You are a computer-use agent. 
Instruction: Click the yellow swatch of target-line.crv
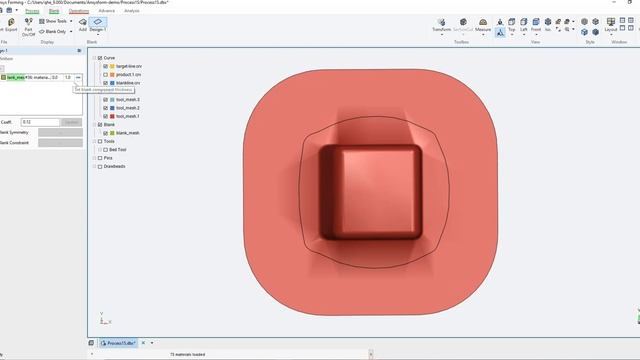click(112, 66)
